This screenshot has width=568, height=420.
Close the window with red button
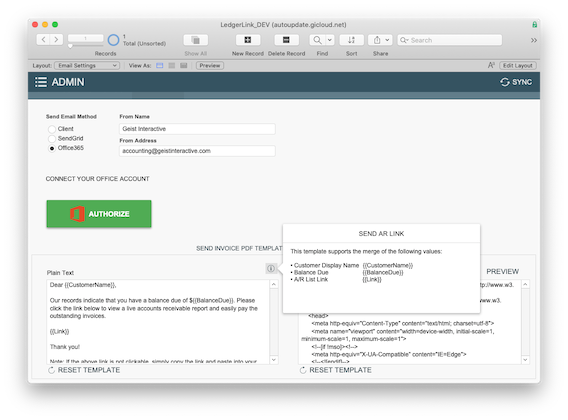pyautogui.click(x=35, y=24)
